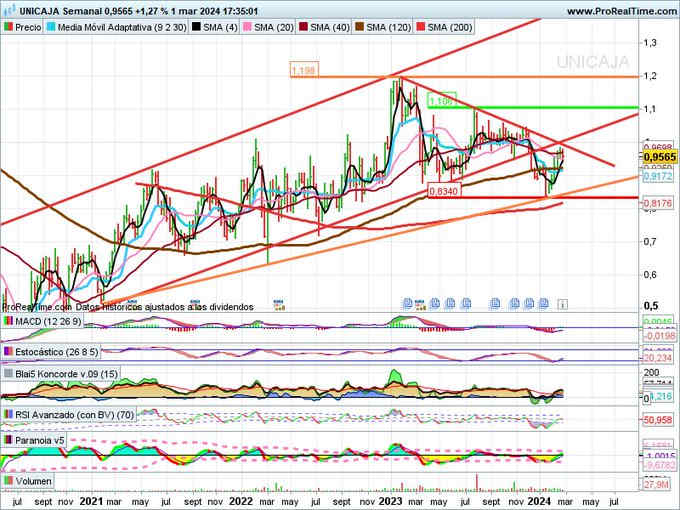Click the cyan Media Móvil Adaptativa legend icon
680x510 pixels.
click(51, 27)
